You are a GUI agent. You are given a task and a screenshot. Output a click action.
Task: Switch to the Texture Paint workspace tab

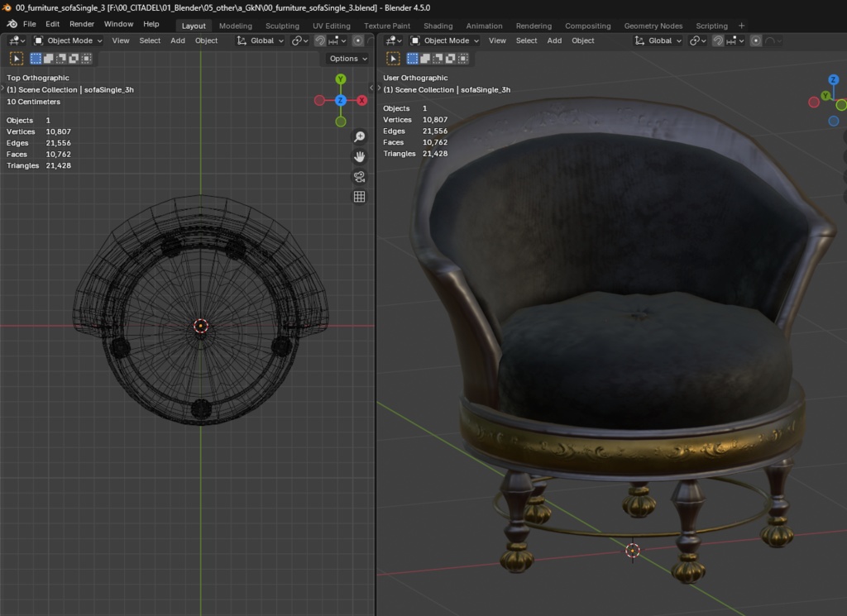point(387,26)
